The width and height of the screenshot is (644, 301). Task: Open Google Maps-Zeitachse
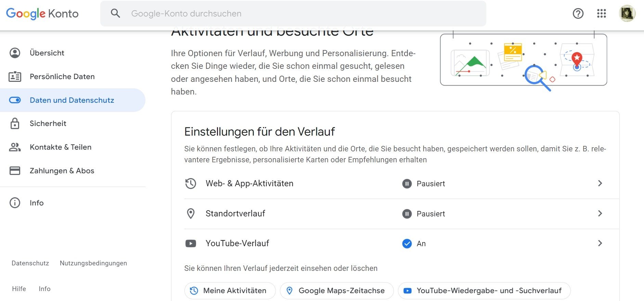337,291
